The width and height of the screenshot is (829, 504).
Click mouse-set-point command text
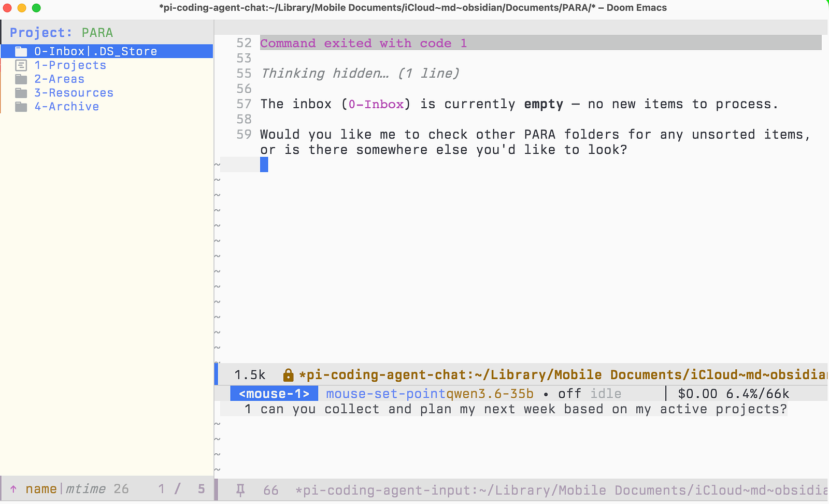pos(386,394)
